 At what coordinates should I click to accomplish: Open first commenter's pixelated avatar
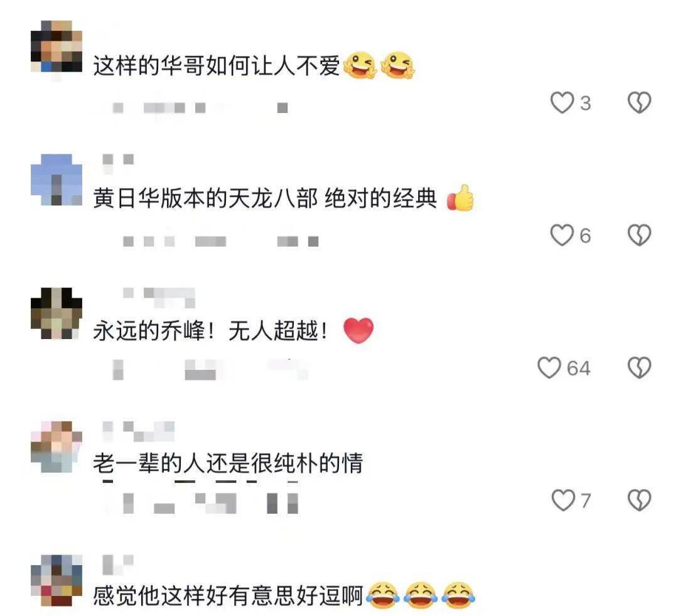coord(56,46)
